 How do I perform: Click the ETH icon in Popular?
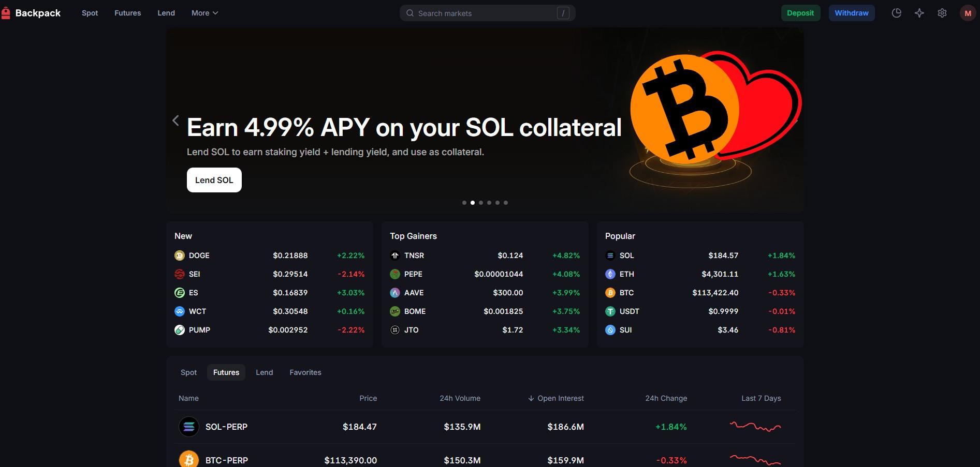tap(610, 274)
